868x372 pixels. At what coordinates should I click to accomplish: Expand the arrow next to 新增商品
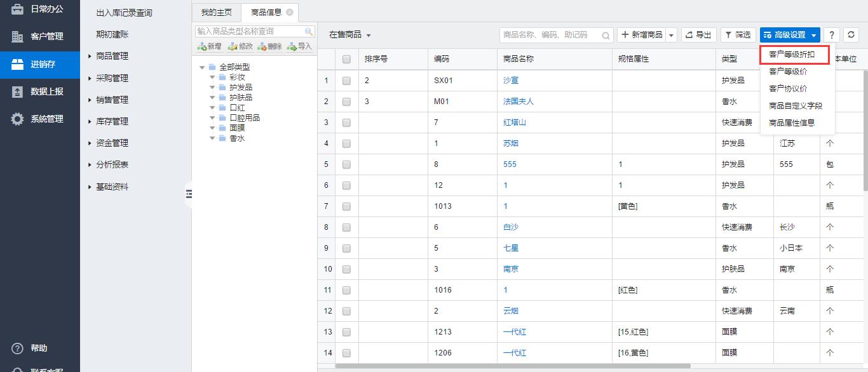[x=672, y=35]
